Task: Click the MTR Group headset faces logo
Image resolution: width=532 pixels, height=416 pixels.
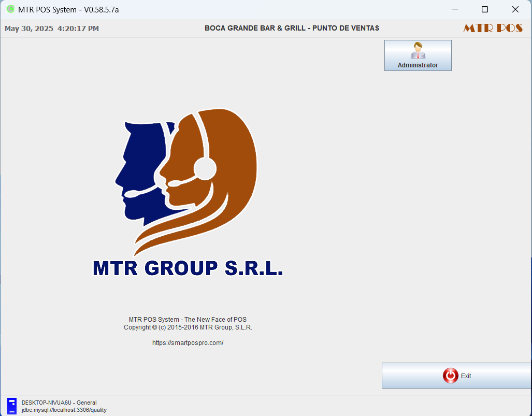Action: pyautogui.click(x=186, y=182)
